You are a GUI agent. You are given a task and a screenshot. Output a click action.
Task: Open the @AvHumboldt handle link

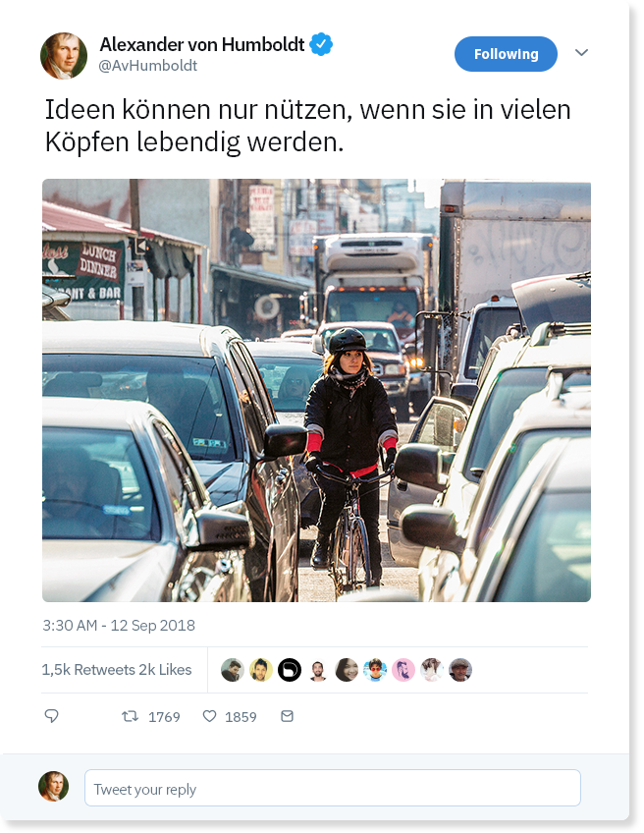coord(148,66)
